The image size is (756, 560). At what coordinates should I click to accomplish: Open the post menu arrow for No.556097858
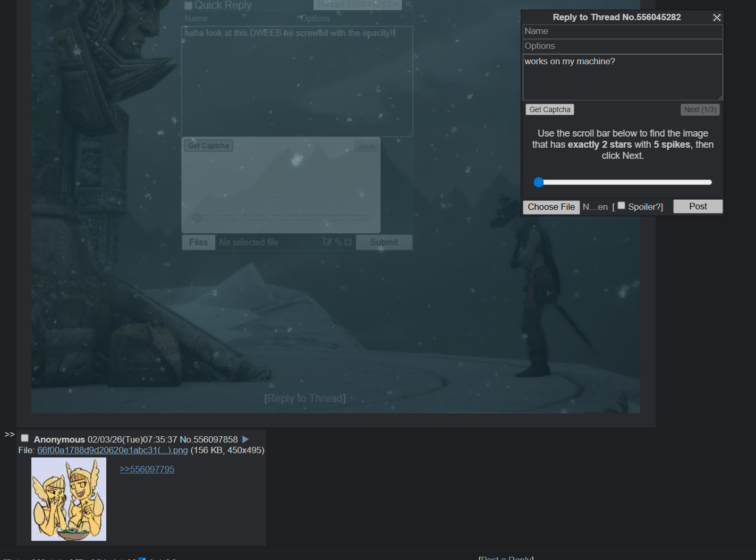pos(245,439)
